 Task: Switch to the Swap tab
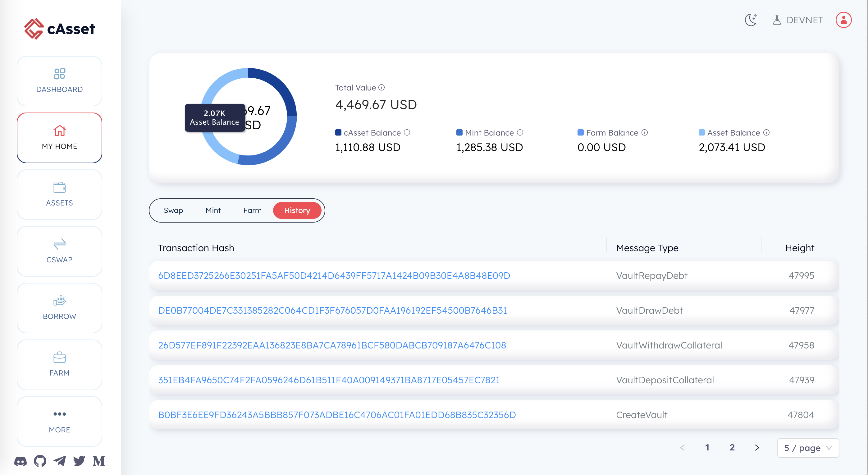[x=173, y=210]
